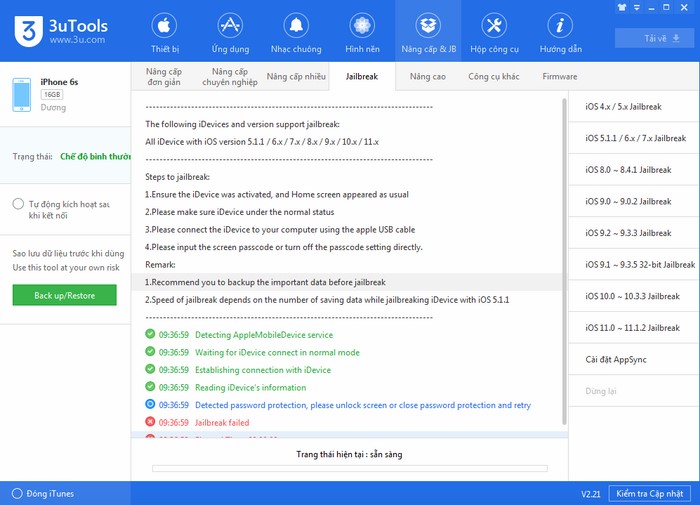700x505 pixels.
Task: Open the title bar dropdown menu arrow
Action: click(x=637, y=8)
